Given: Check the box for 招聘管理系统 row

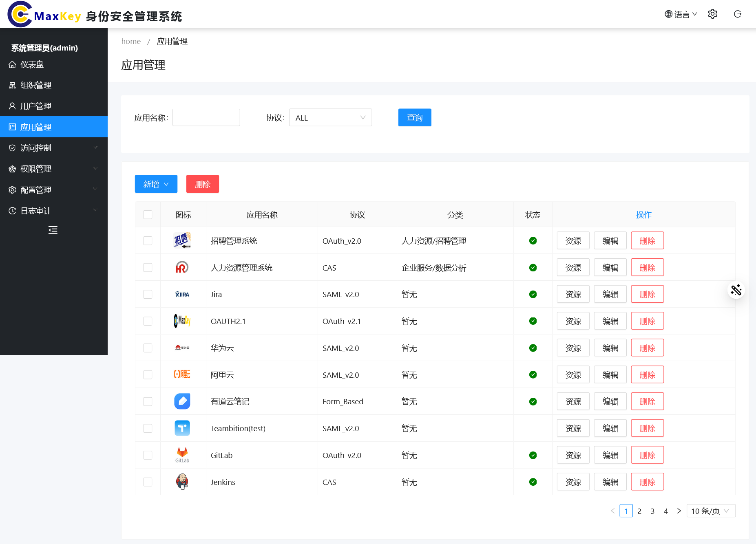Looking at the screenshot, I should [148, 241].
